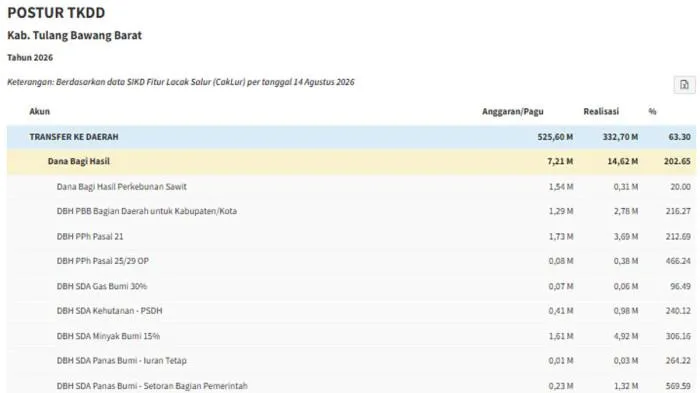Click the POSTUR TKDD page heading
The image size is (700, 393).
click(56, 13)
